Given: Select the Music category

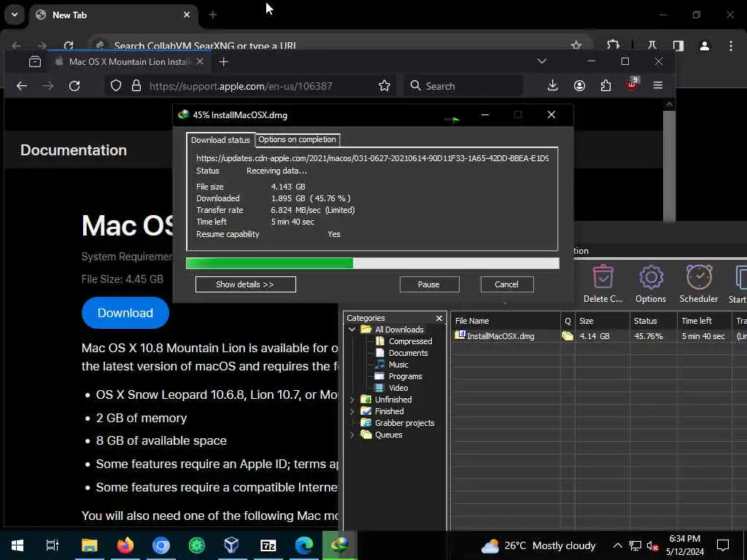Looking at the screenshot, I should click(398, 365).
